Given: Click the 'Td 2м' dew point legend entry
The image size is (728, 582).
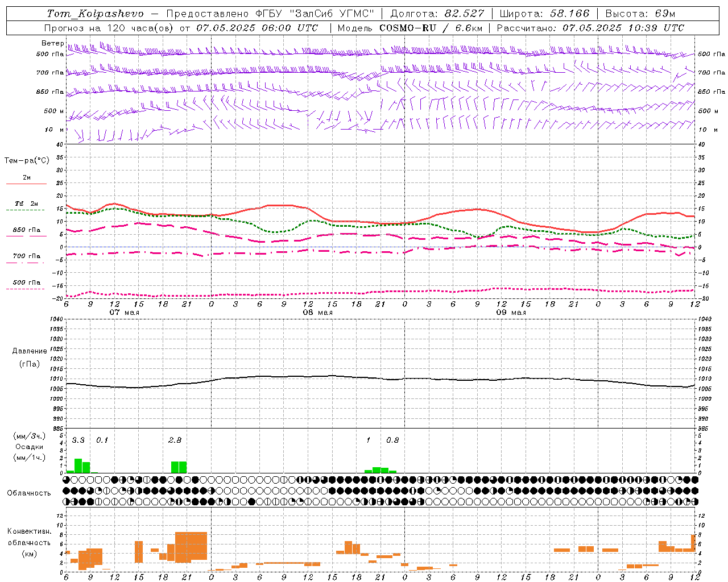Looking at the screenshot, I should 26,203.
